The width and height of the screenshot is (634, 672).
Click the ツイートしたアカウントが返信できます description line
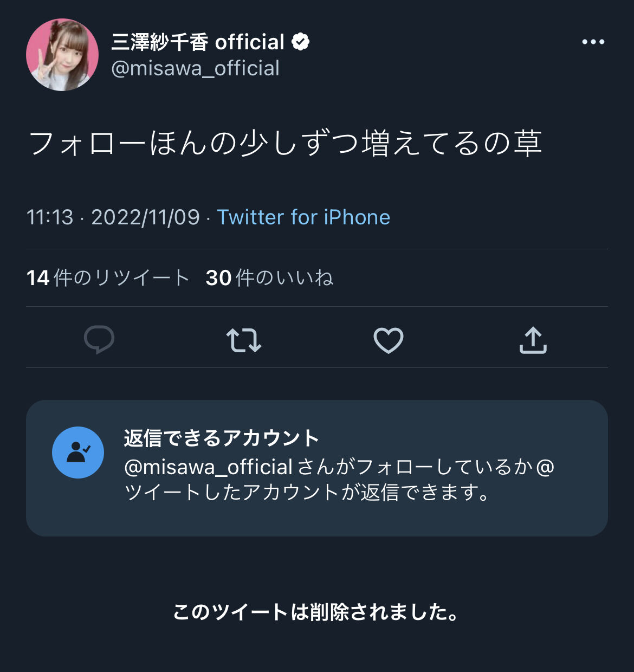pyautogui.click(x=307, y=493)
